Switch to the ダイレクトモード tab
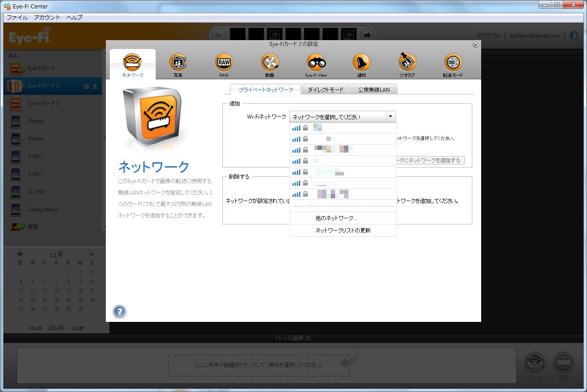This screenshot has width=587, height=392. pos(325,89)
